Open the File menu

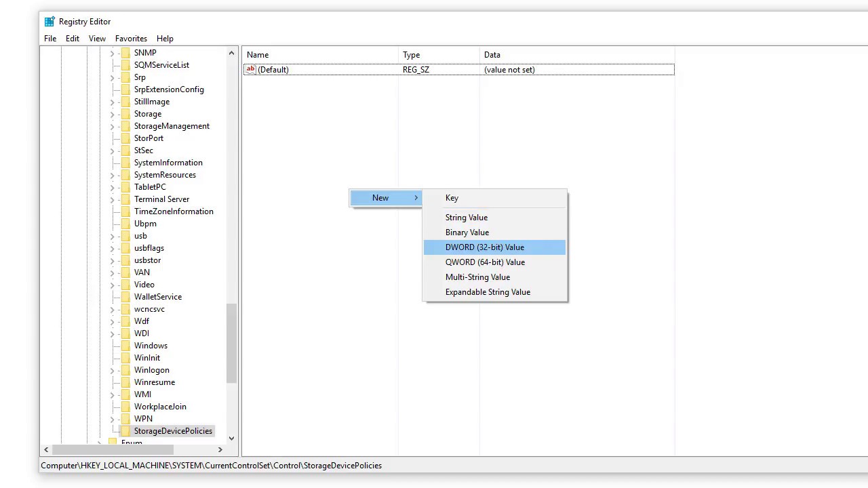(50, 39)
